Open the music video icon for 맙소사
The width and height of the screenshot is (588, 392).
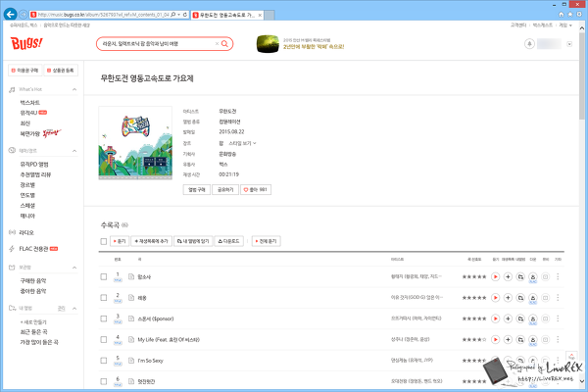(545, 276)
